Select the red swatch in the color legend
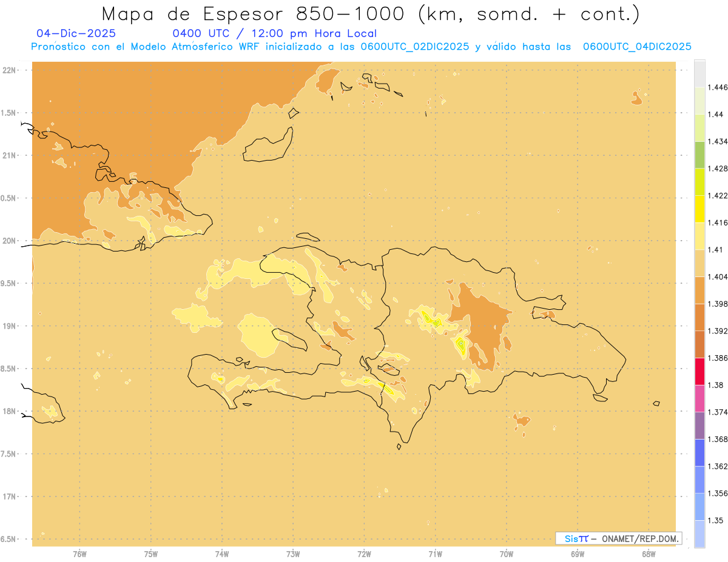Viewport: 728px width, 562px height. click(699, 371)
